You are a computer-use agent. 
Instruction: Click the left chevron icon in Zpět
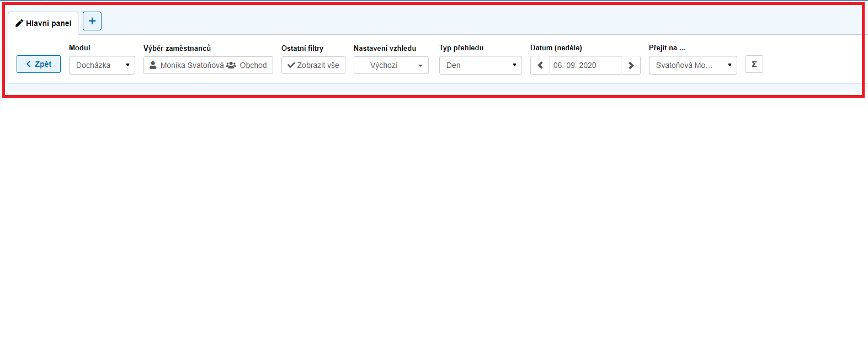(29, 64)
